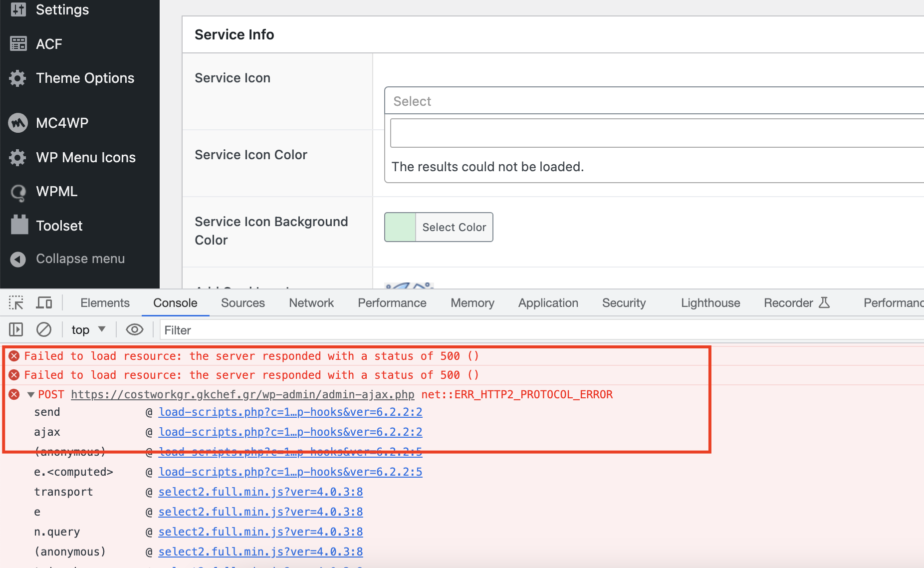This screenshot has width=924, height=568.
Task: Click the second 500 error red icon
Action: click(14, 375)
